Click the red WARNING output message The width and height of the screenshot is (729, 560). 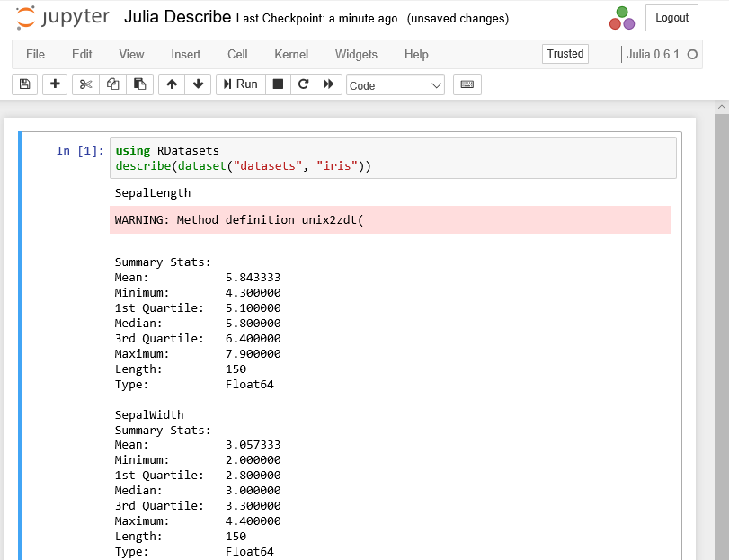tap(390, 219)
